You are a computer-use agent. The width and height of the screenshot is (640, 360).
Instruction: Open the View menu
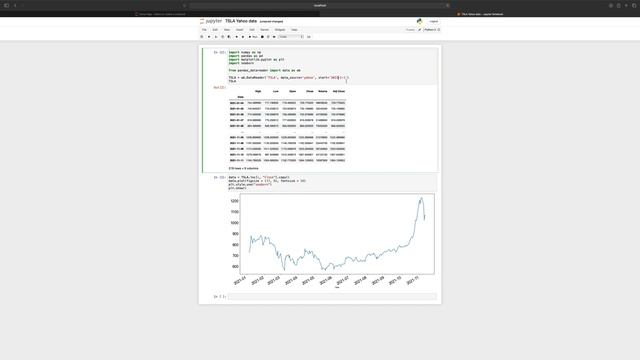click(x=227, y=30)
